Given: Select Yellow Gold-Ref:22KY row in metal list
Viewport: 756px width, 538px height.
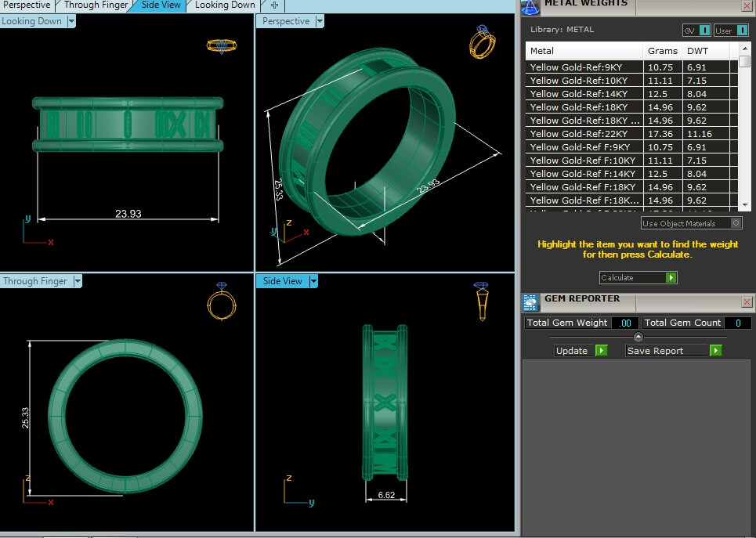Looking at the screenshot, I should point(585,134).
